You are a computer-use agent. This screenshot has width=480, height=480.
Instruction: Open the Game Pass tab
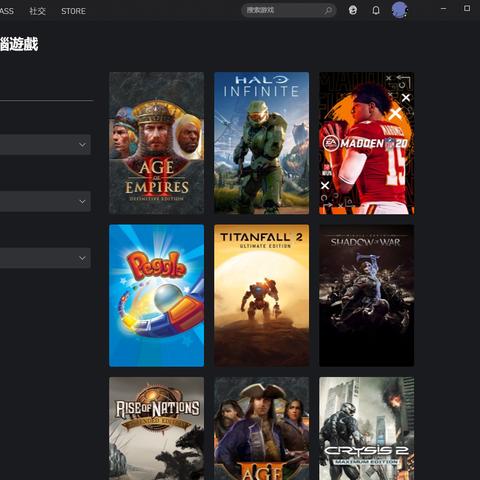pyautogui.click(x=7, y=11)
